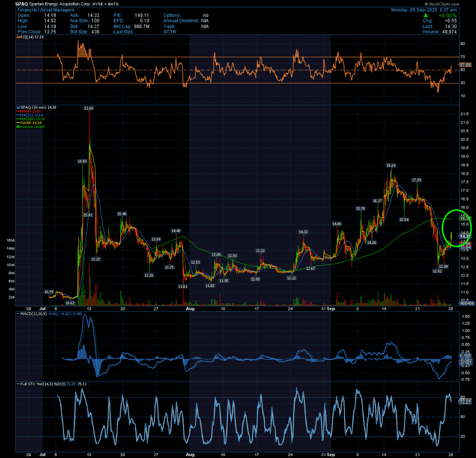476x458 pixels.
Task: Select the SPAQ ticker symbol in the header
Action: pyautogui.click(x=21, y=4)
